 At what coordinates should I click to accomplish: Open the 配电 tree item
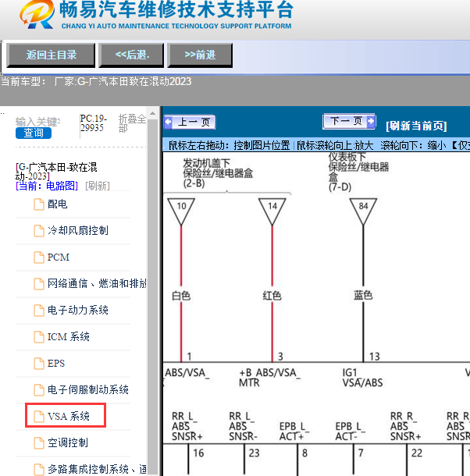coord(58,204)
